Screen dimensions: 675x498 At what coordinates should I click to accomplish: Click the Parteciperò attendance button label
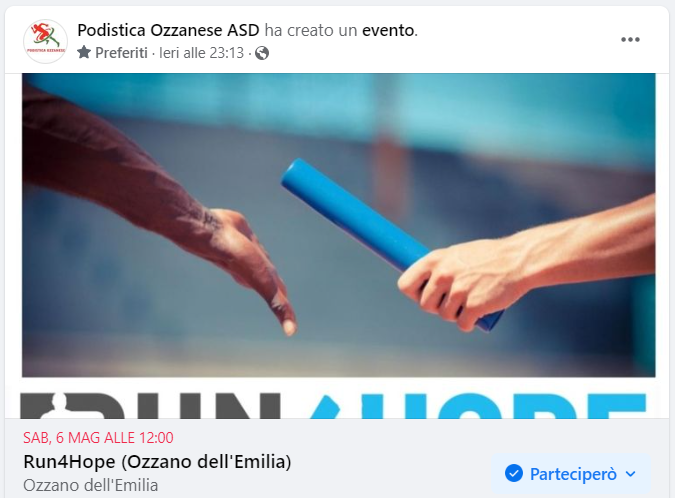(x=573, y=474)
